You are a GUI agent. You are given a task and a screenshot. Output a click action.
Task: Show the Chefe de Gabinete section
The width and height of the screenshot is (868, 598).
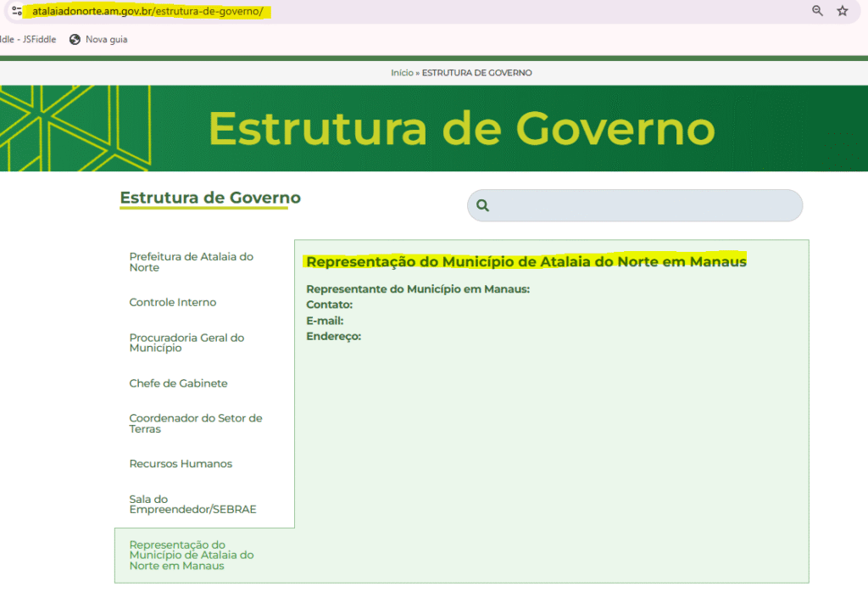(178, 383)
